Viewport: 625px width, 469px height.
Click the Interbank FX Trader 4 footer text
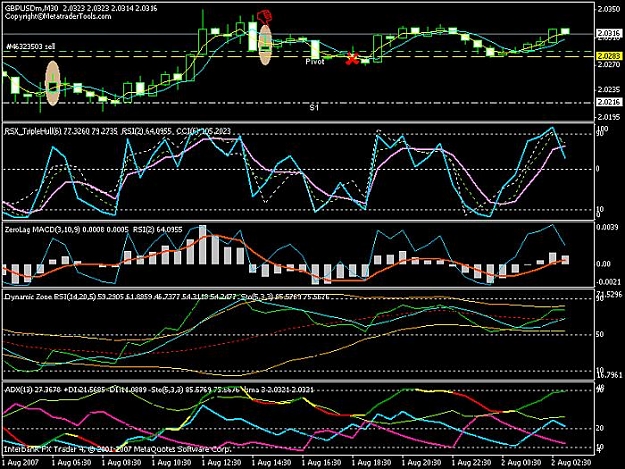(x=118, y=449)
